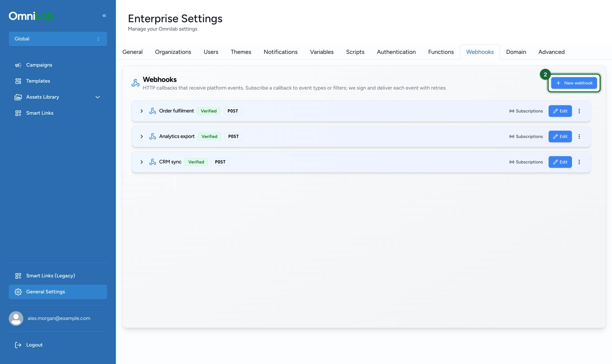Click the Smart Links QR icon

(18, 113)
